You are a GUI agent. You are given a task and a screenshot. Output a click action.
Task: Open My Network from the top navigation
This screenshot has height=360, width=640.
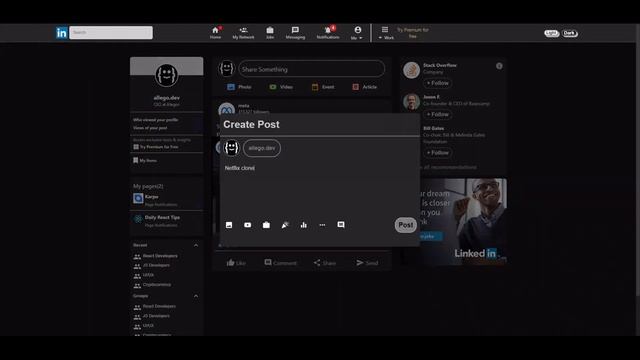[x=243, y=33]
